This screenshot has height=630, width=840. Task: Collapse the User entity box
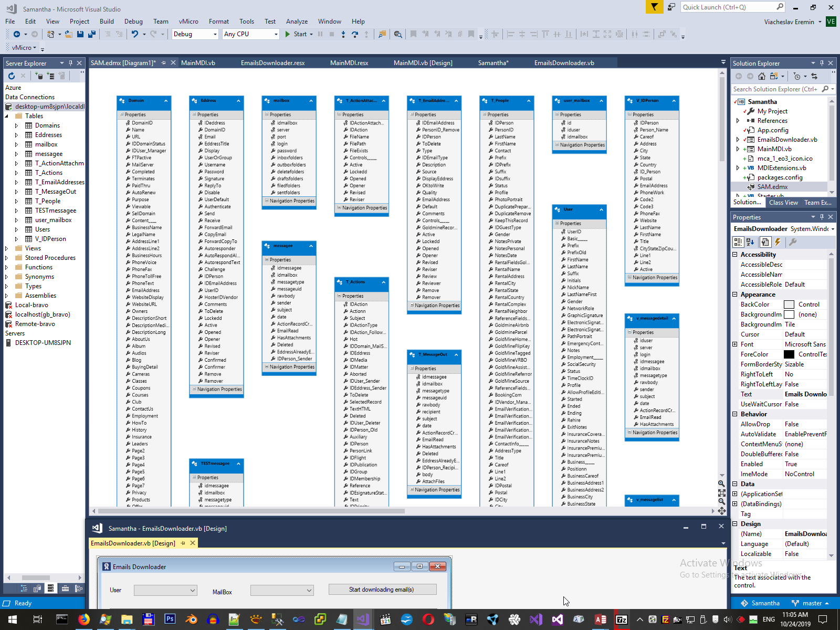tap(601, 209)
